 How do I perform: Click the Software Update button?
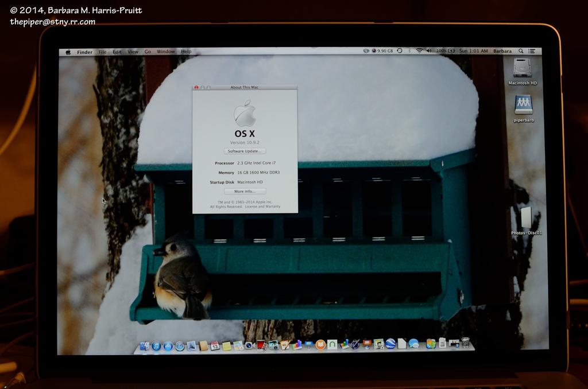point(245,151)
